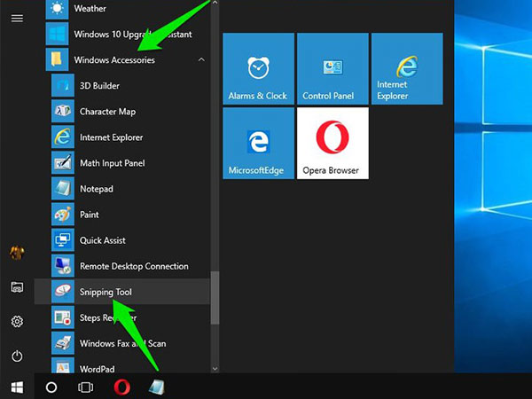
Task: Open Windows Fax and Scan icon
Action: 63,343
